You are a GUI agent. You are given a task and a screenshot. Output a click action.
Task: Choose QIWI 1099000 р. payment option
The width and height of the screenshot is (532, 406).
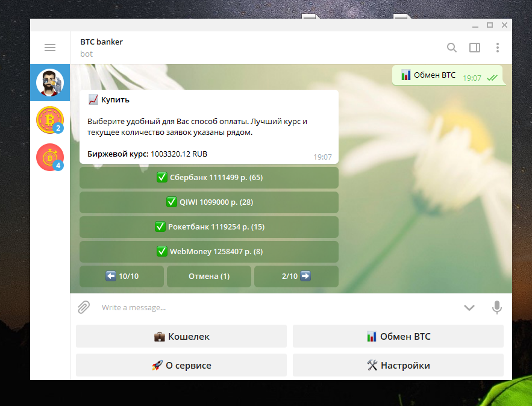click(209, 202)
